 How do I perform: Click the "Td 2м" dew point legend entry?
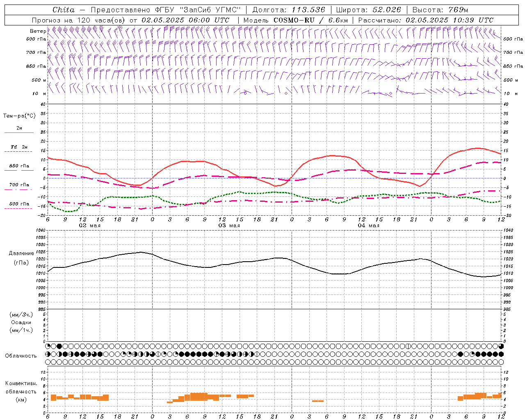coord(19,147)
